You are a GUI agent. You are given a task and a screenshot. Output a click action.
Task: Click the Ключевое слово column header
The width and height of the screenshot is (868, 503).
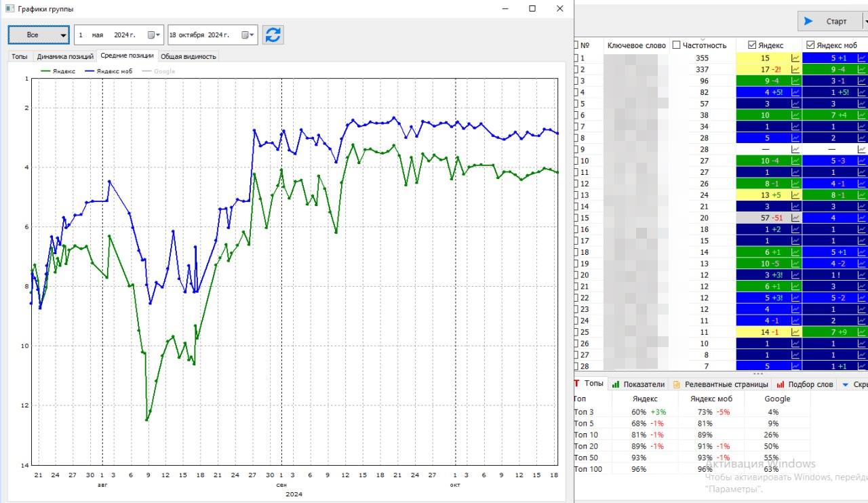pos(636,45)
